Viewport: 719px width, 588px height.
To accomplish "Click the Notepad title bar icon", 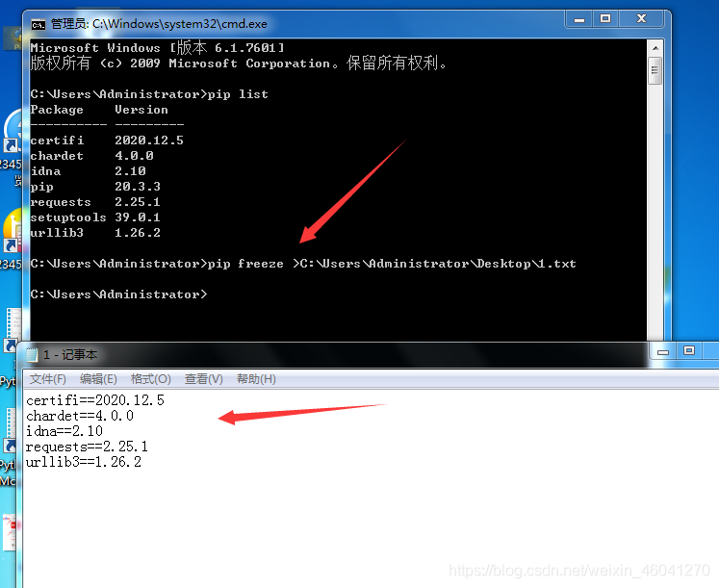I will 32,355.
